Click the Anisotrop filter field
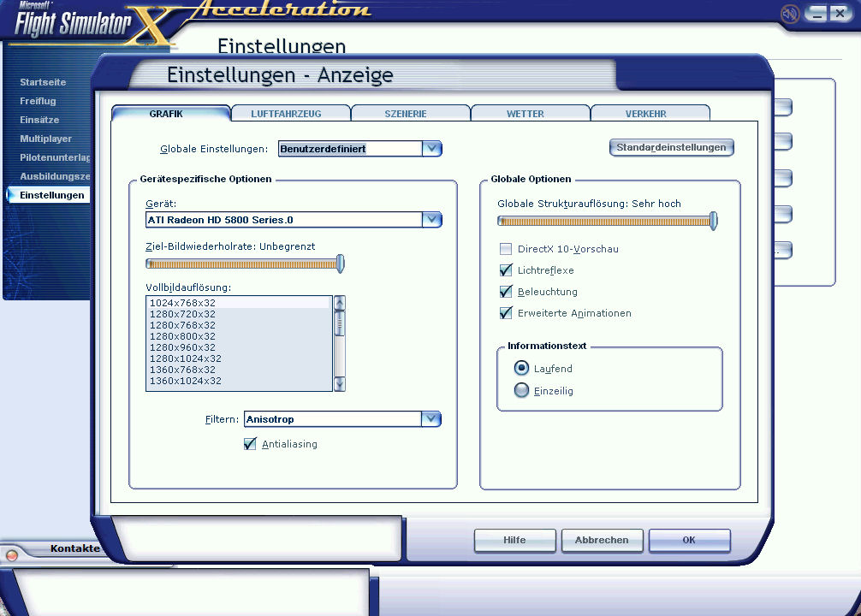Image resolution: width=861 pixels, height=616 pixels. (x=333, y=419)
